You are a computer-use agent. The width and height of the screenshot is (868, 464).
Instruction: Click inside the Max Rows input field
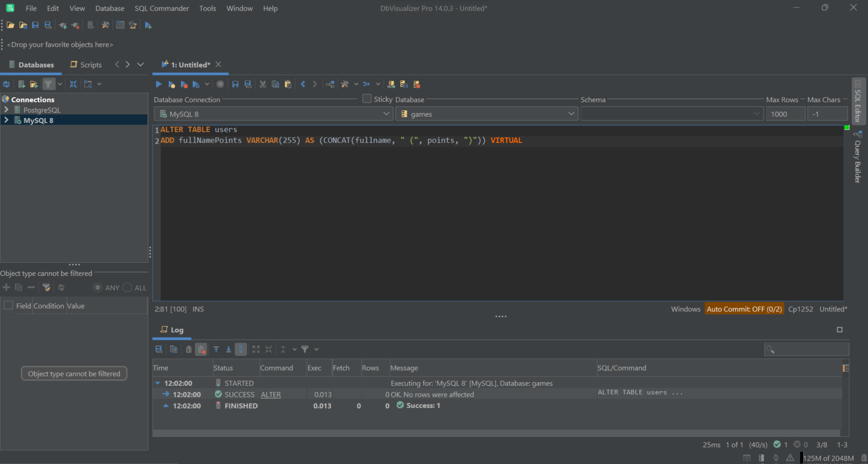coord(785,113)
